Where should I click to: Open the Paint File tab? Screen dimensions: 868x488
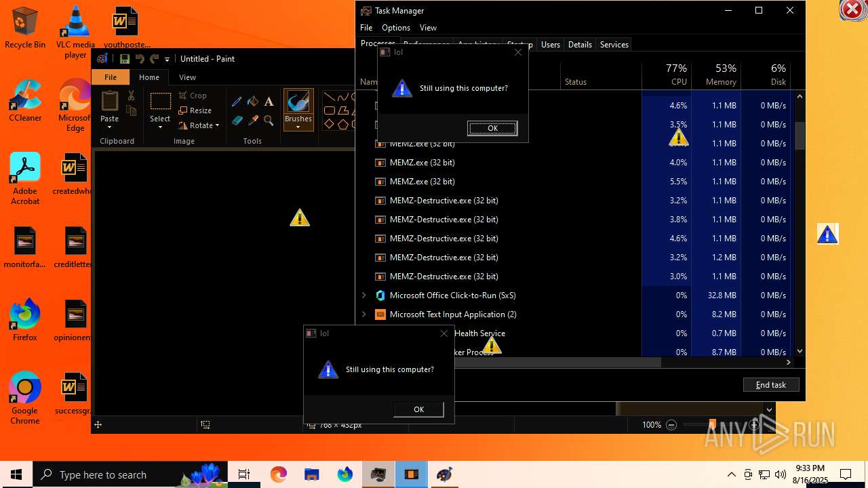[111, 77]
